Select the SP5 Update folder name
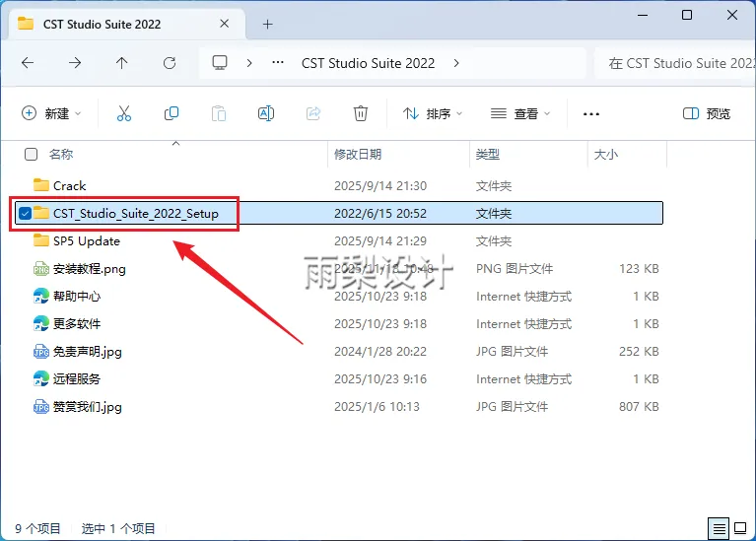756x541 pixels. coord(87,241)
